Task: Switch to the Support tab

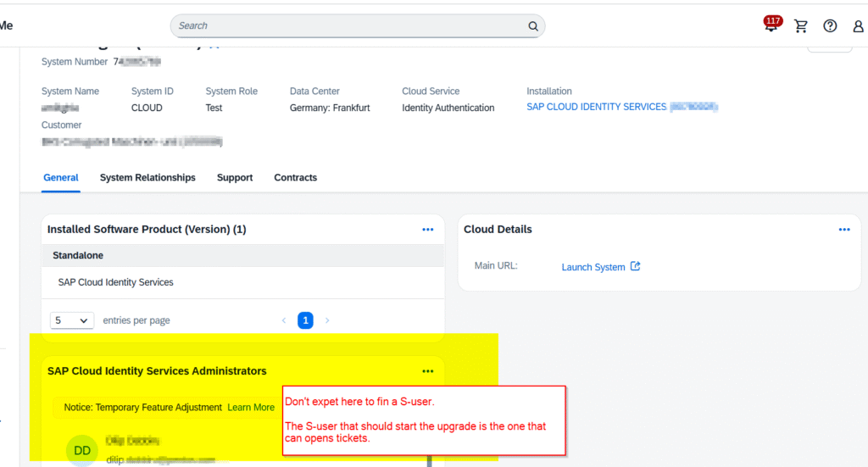Action: [235, 178]
